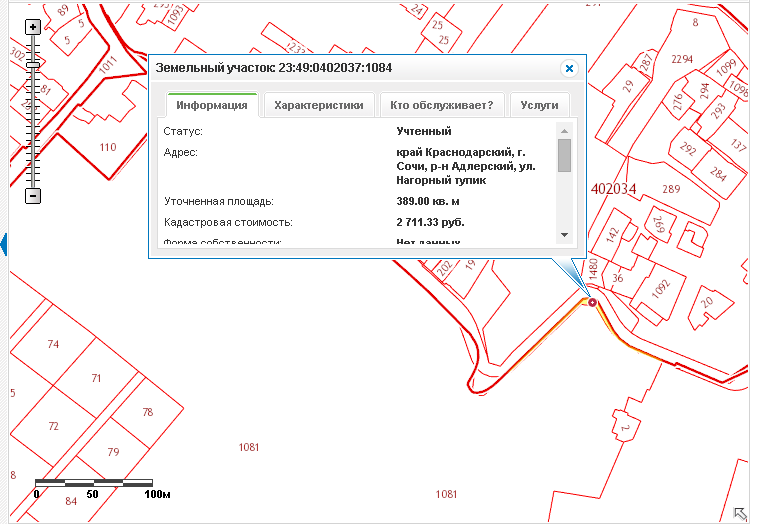The width and height of the screenshot is (760, 528).
Task: Click parcel 71 on the map
Action: point(96,378)
